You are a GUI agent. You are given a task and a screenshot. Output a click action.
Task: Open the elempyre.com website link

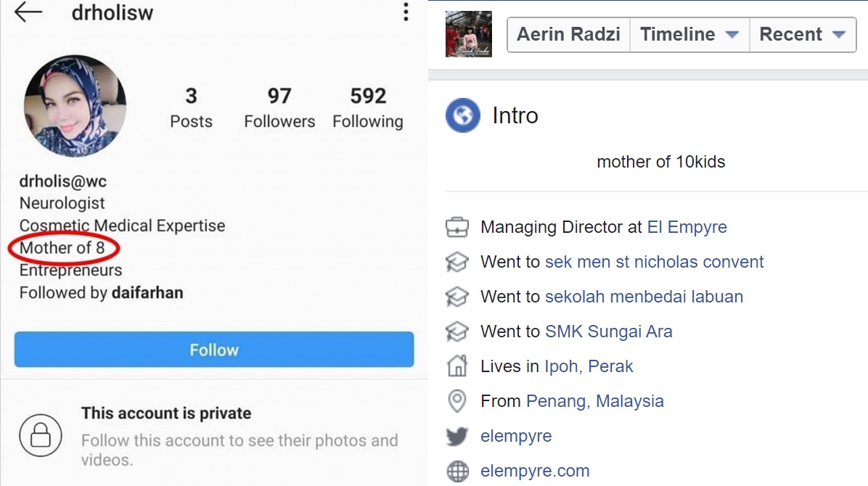[535, 471]
